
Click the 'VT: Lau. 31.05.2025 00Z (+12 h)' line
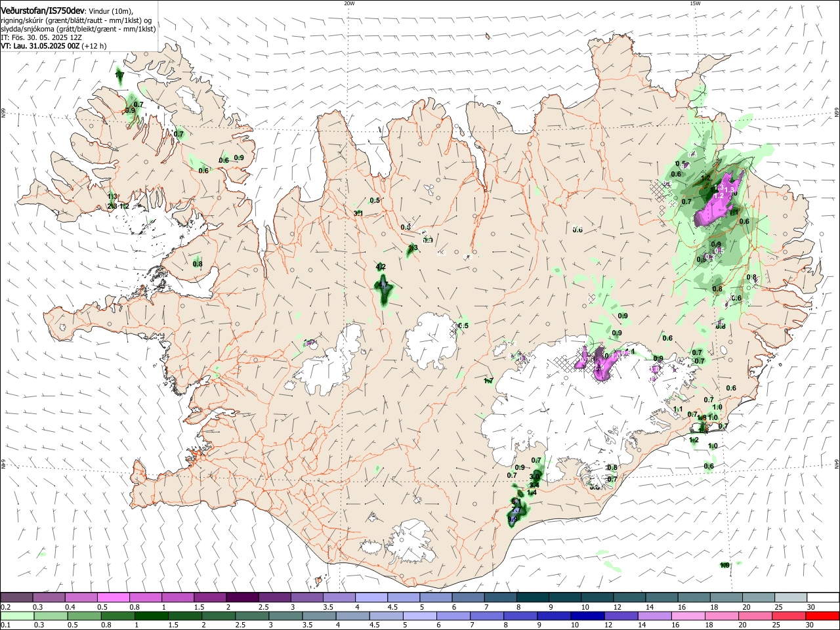click(54, 46)
